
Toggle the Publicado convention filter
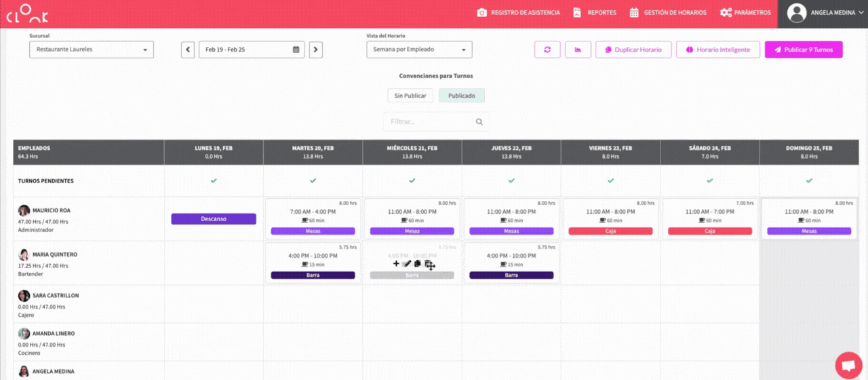click(x=462, y=96)
